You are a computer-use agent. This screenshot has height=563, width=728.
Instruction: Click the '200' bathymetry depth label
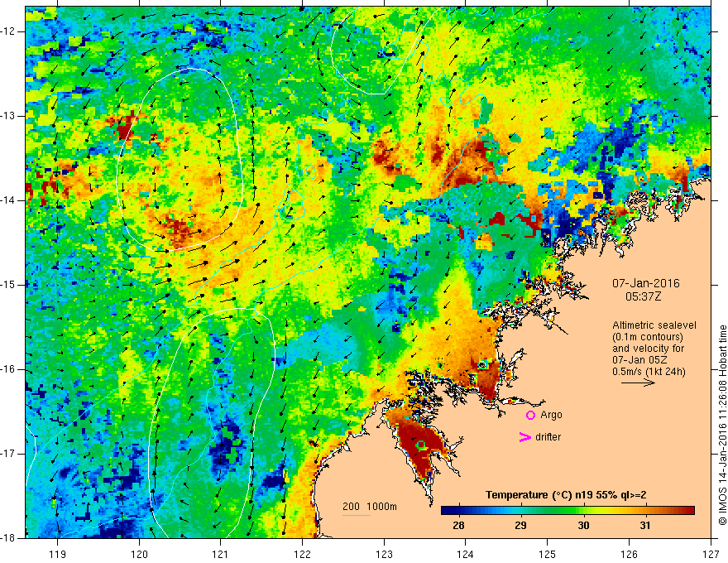(351, 507)
